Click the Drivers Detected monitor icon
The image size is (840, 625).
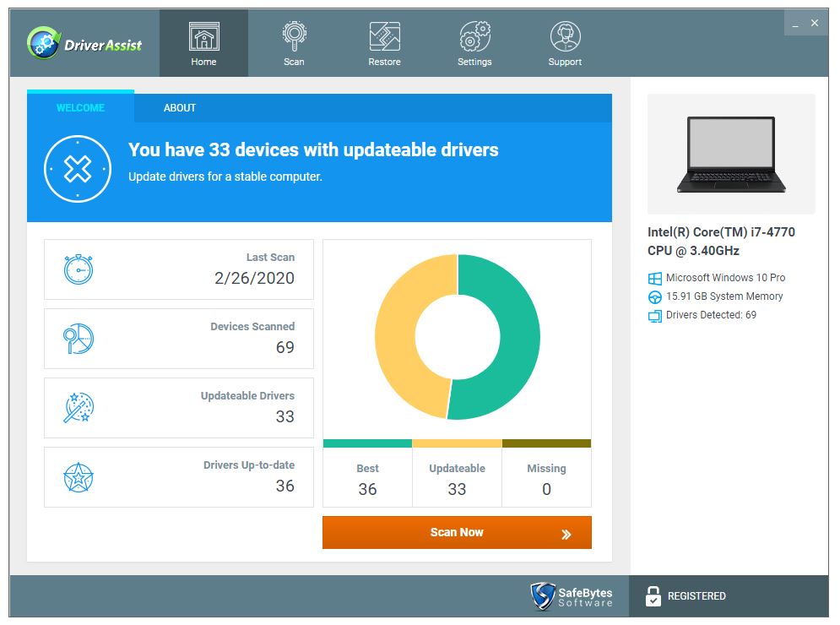654,316
